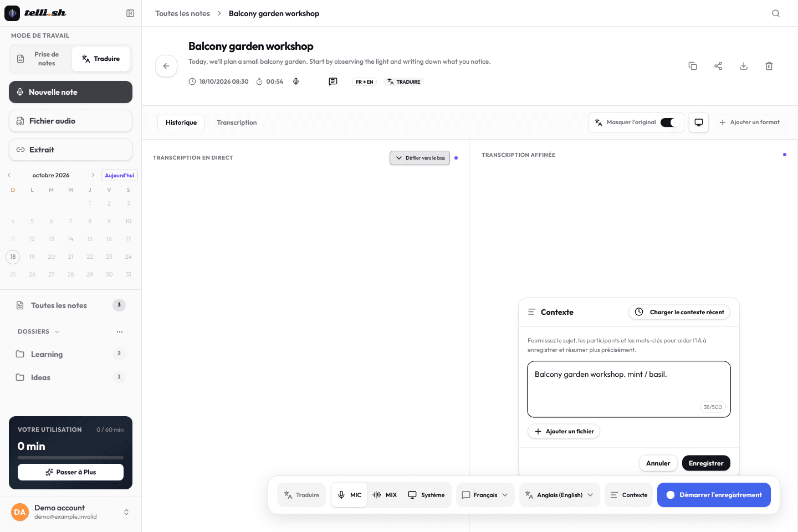Screen dimensions: 798x532
Task: Open the presentation screen icon button
Action: (x=699, y=122)
